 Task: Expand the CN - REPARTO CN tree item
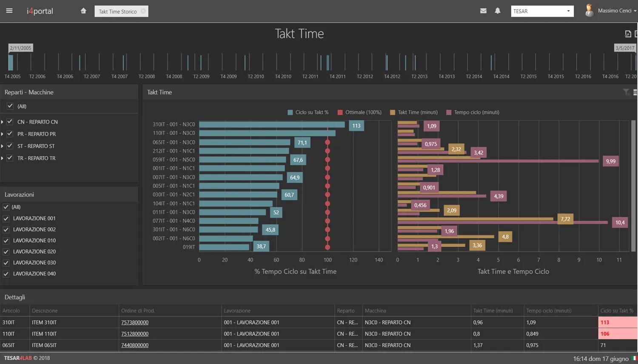(3, 122)
